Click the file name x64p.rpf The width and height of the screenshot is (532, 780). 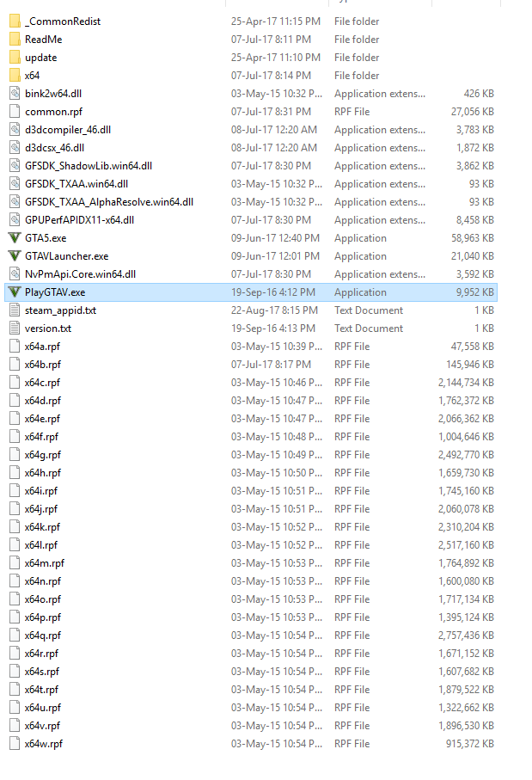point(43,617)
